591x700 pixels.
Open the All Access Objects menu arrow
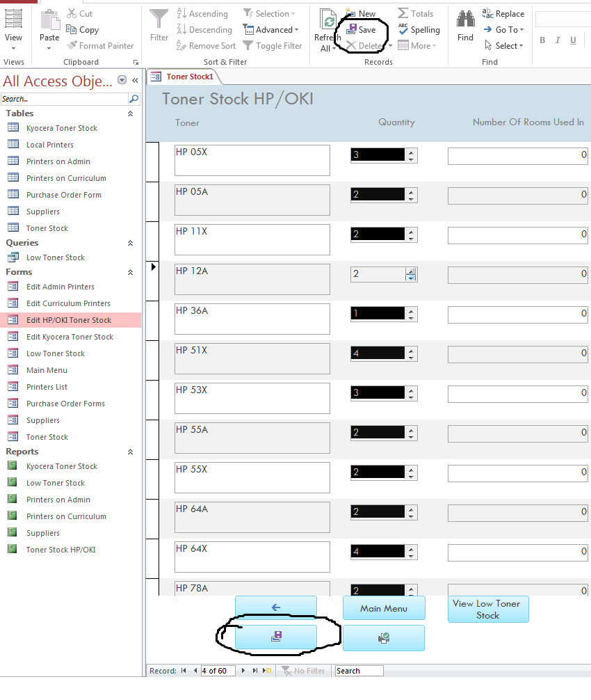[122, 80]
